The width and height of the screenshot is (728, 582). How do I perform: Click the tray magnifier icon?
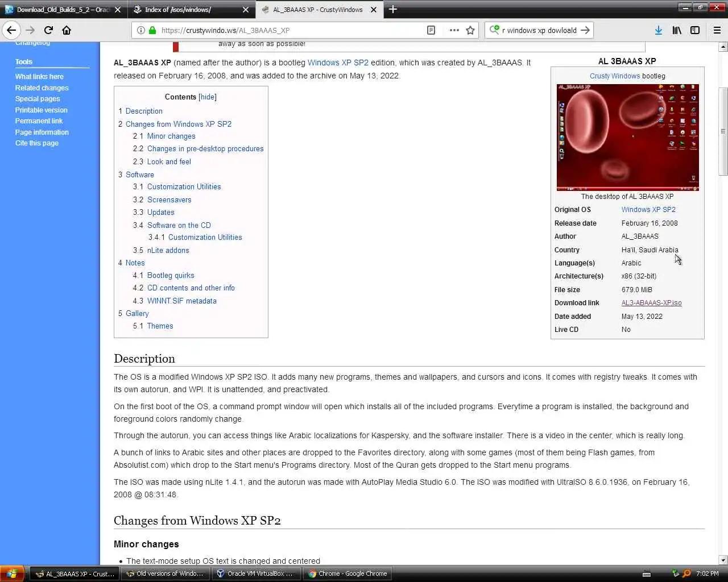click(x=687, y=573)
